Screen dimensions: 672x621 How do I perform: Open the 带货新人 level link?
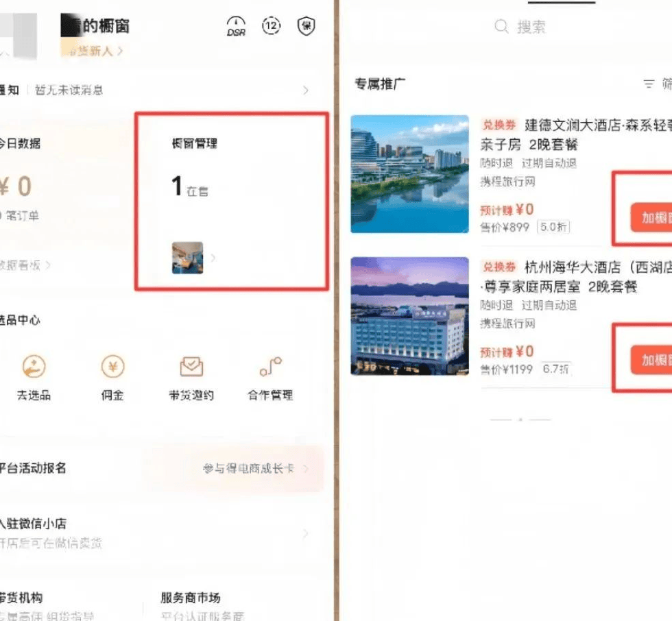coord(96,51)
